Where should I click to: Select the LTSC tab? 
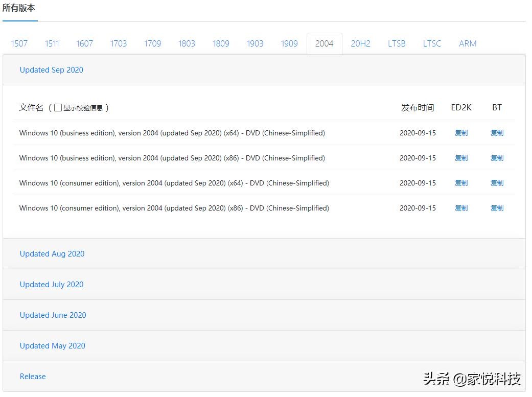432,43
